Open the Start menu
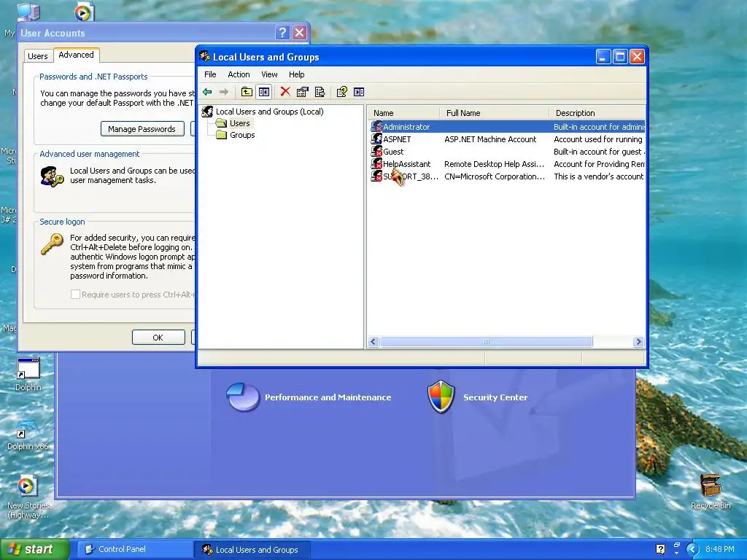 coord(34,549)
